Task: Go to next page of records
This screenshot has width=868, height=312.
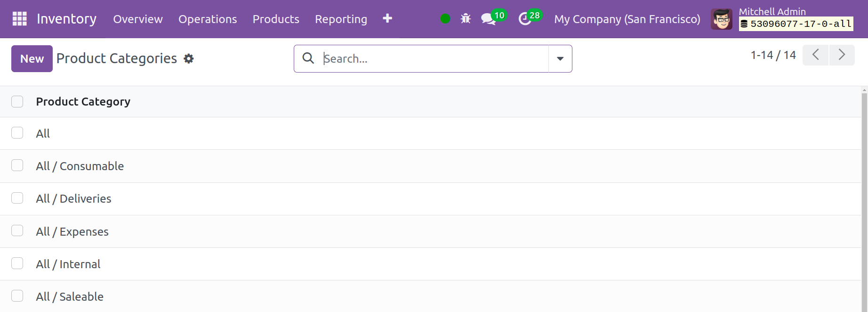Action: [x=842, y=55]
